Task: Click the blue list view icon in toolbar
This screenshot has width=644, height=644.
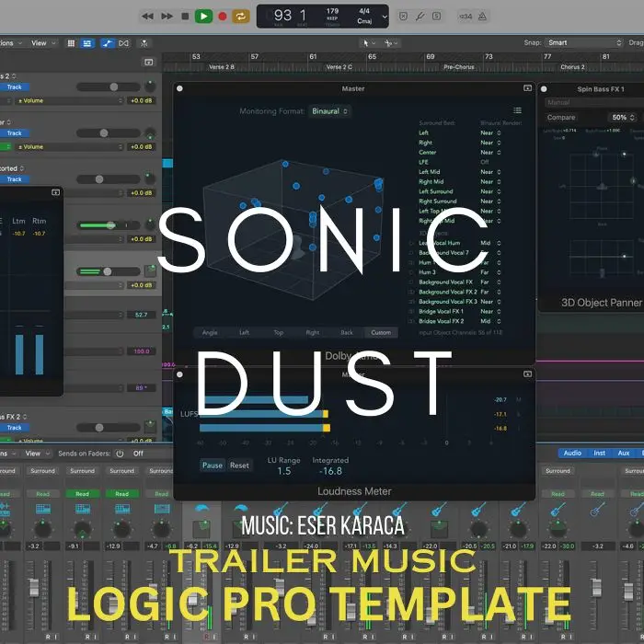Action: click(87, 43)
